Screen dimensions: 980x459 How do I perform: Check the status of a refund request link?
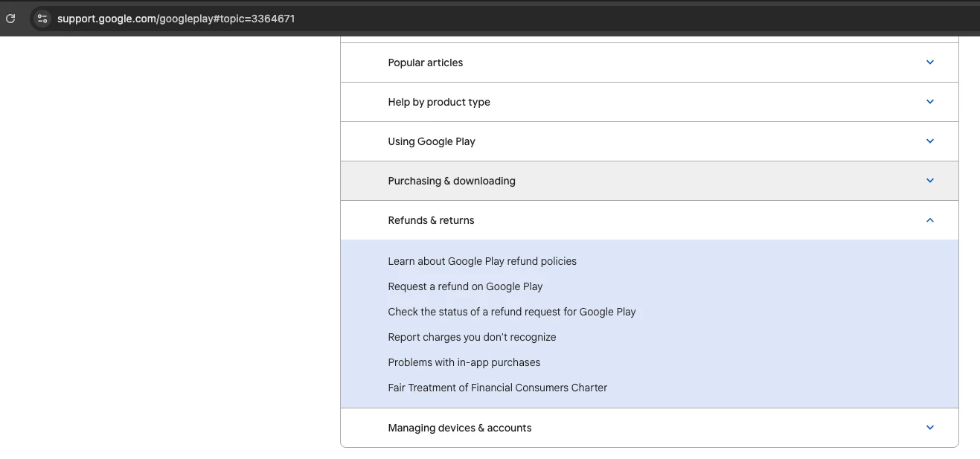(x=512, y=312)
